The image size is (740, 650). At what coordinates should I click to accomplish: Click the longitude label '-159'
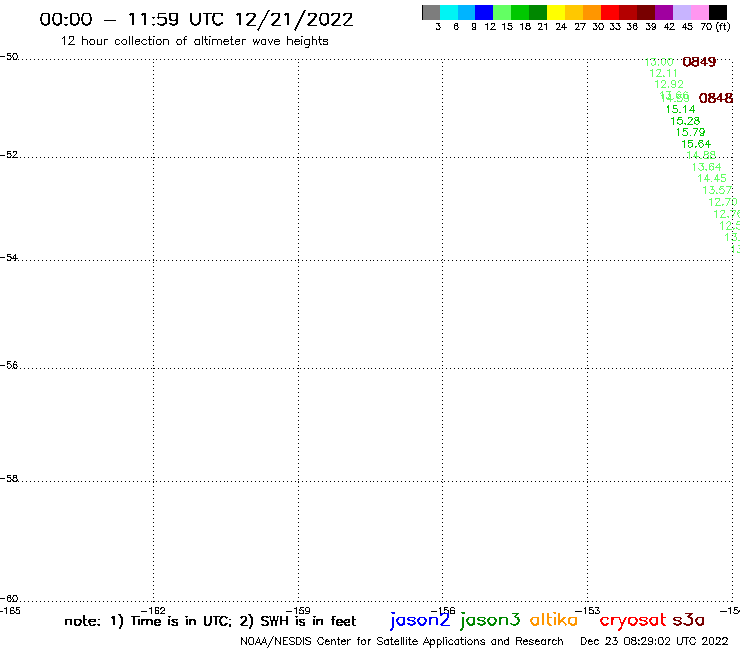tap(298, 611)
